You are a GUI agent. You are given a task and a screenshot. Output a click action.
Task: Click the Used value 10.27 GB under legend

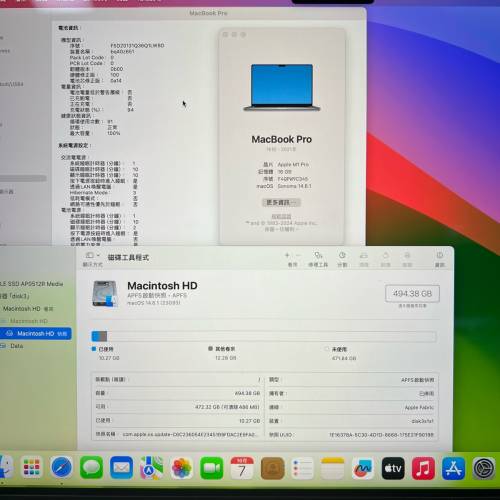point(109,358)
